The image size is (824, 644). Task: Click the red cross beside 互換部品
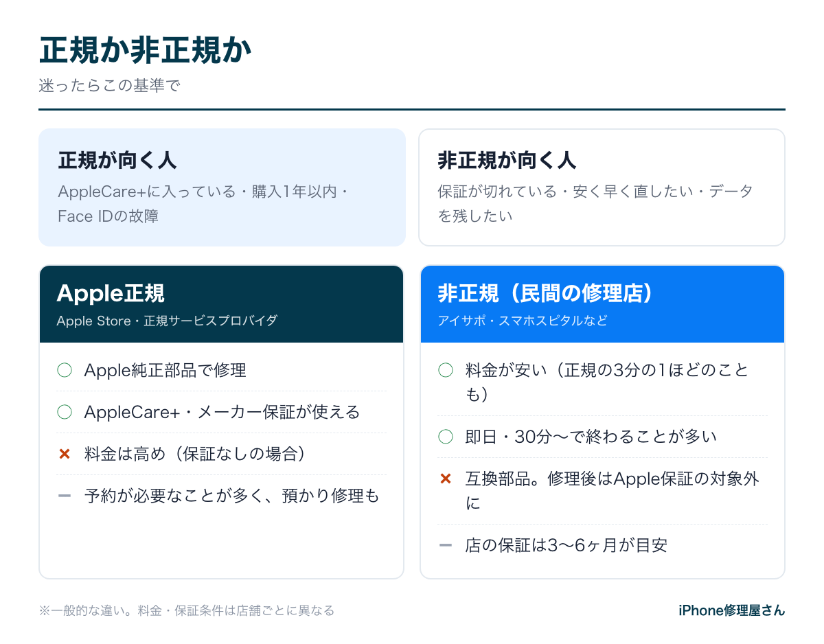[x=446, y=479]
